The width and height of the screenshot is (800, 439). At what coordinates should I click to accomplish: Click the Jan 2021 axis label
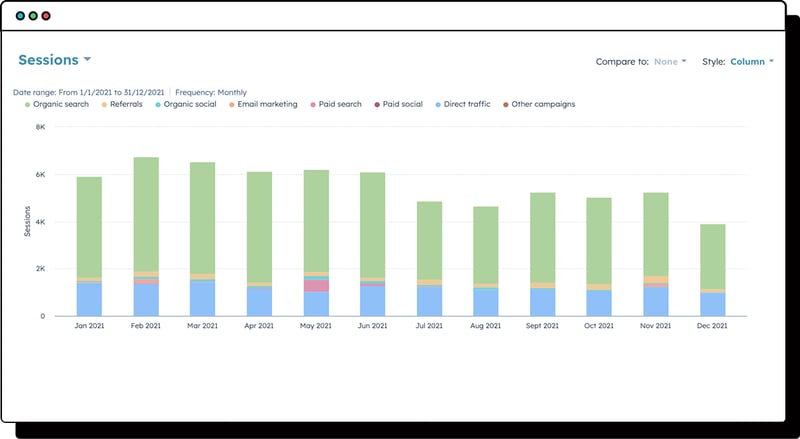point(89,326)
